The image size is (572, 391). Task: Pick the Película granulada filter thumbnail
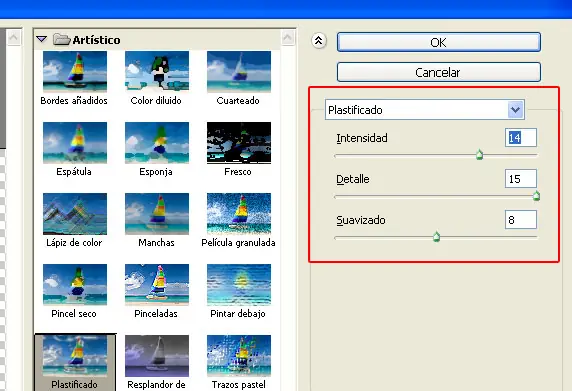coord(239,214)
